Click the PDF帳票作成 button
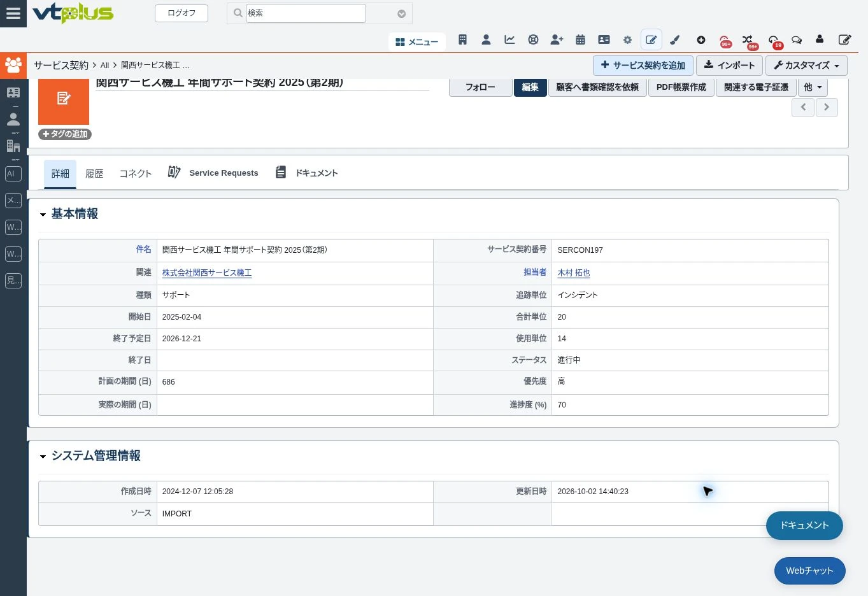 (681, 87)
